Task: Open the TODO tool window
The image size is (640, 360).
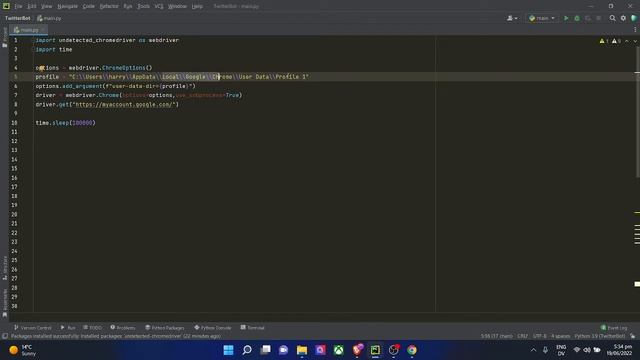Action: pyautogui.click(x=93, y=328)
